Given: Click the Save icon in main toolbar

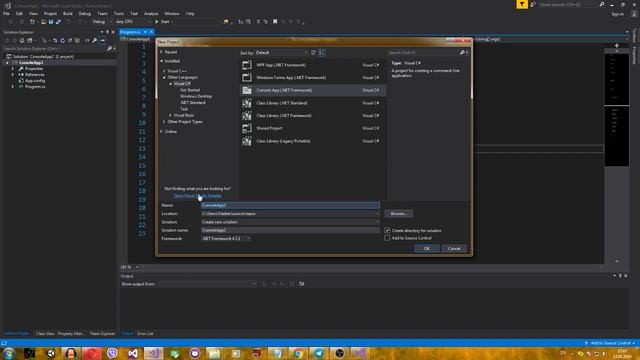Looking at the screenshot, I should (x=51, y=22).
